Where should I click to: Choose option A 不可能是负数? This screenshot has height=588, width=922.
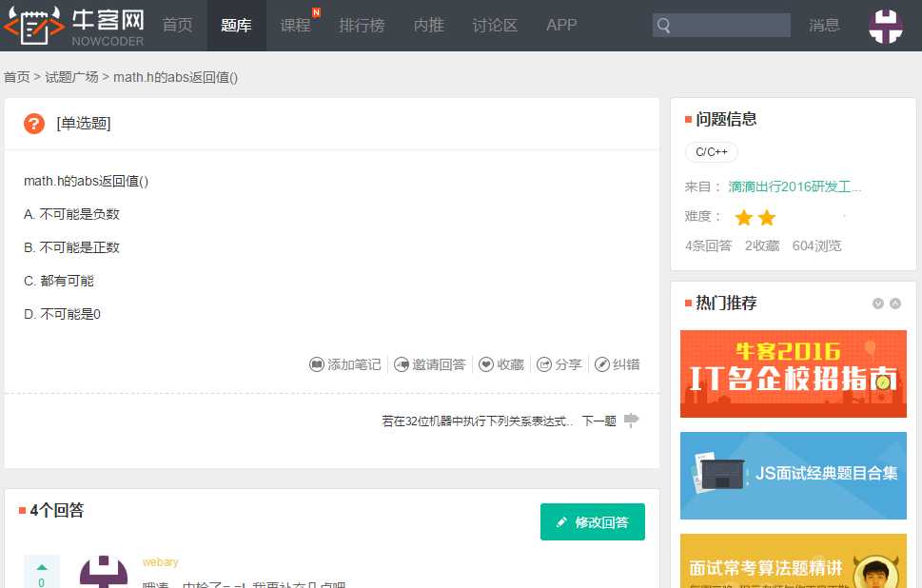click(71, 214)
